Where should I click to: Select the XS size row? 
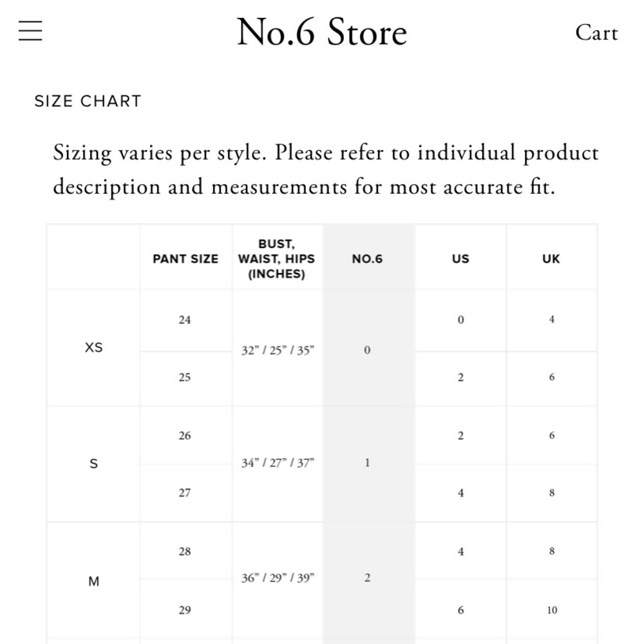click(93, 348)
